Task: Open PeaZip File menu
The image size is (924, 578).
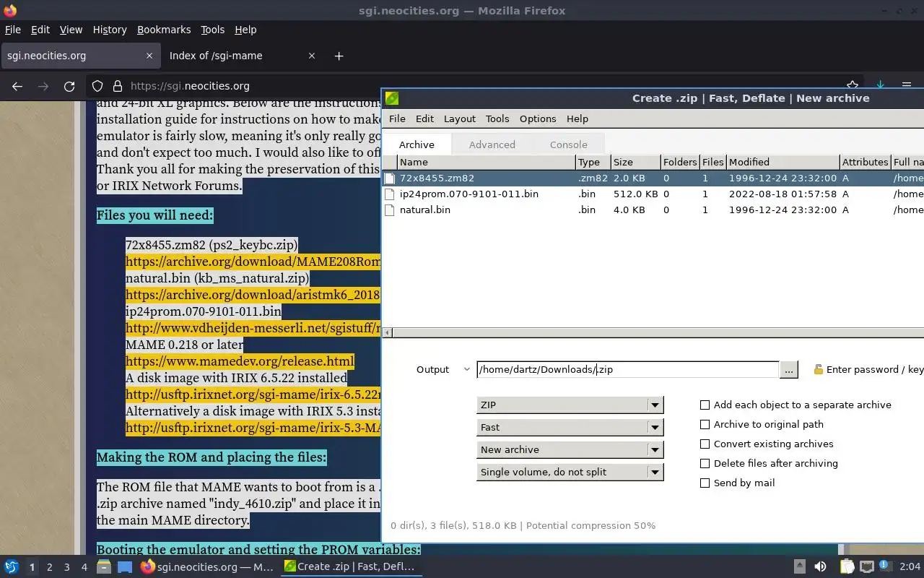Action: click(x=397, y=118)
